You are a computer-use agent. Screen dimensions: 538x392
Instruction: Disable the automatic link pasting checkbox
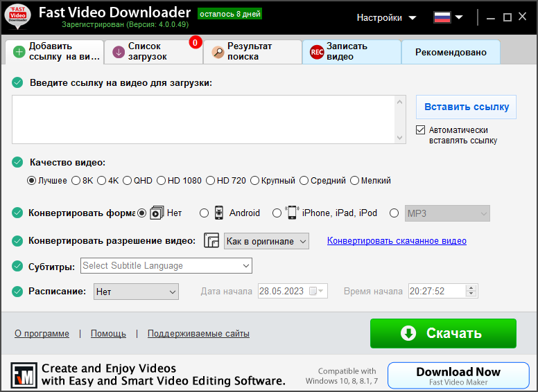420,130
